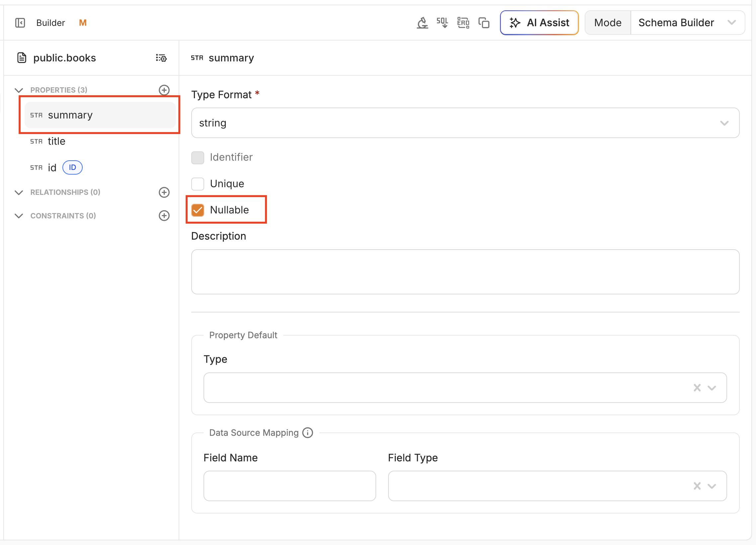This screenshot has height=545, width=756.
Task: Open public.books list settings icon
Action: coord(161,58)
